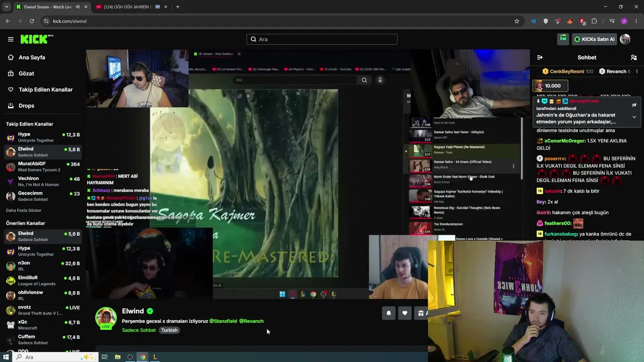Click the gift subs button

pyautogui.click(x=422, y=313)
